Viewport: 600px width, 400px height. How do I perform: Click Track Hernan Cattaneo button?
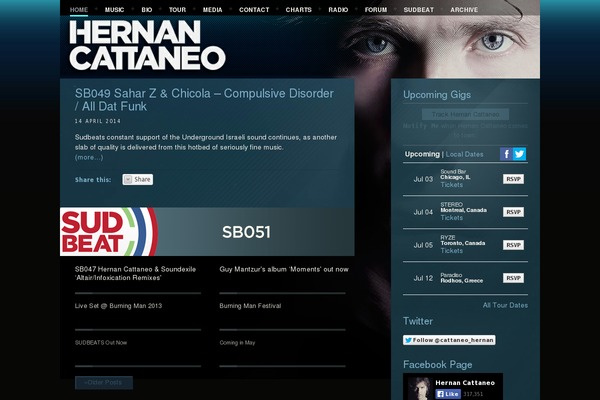tap(465, 114)
